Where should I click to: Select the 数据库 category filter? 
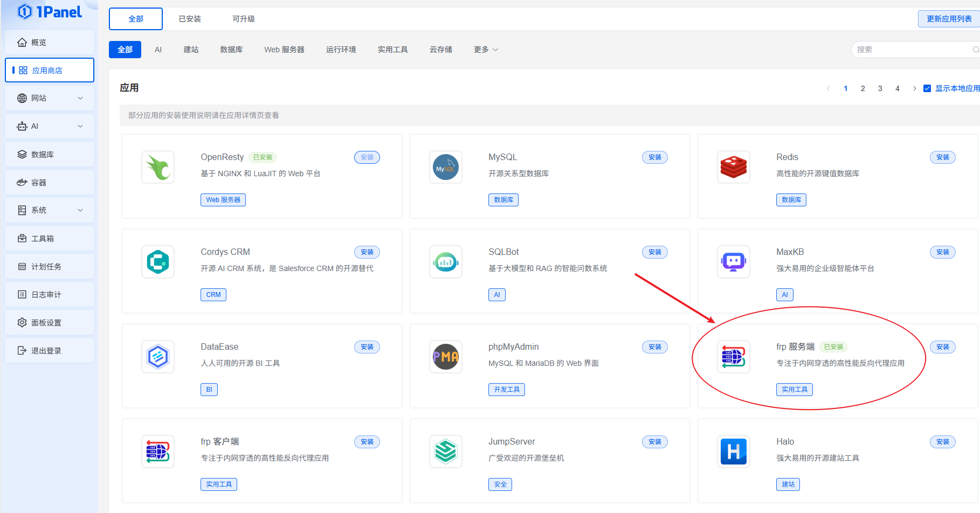point(231,50)
